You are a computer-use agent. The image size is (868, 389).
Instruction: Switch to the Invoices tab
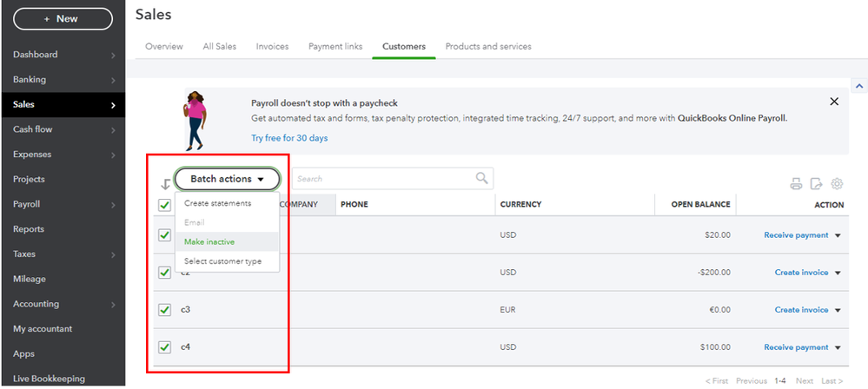coord(272,47)
